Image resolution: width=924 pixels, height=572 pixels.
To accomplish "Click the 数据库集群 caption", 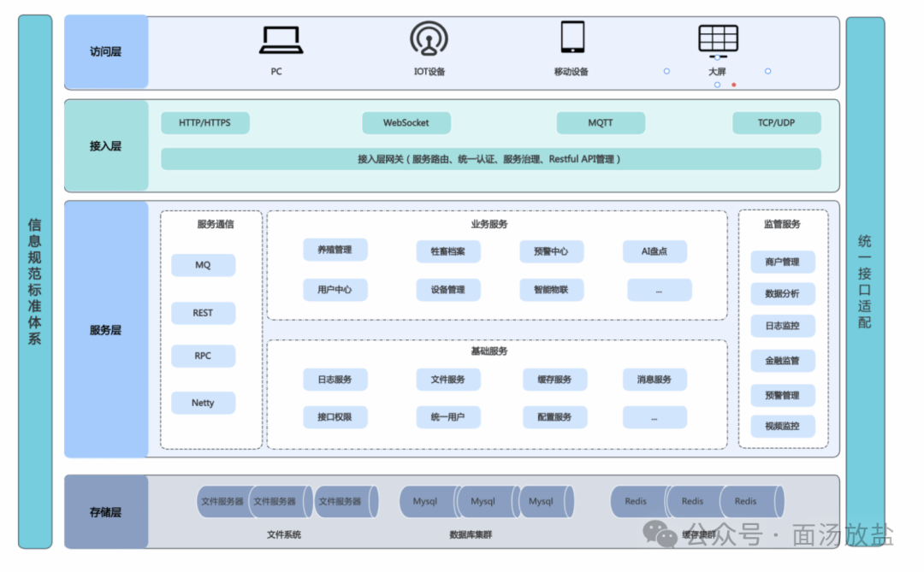I will coord(471,535).
